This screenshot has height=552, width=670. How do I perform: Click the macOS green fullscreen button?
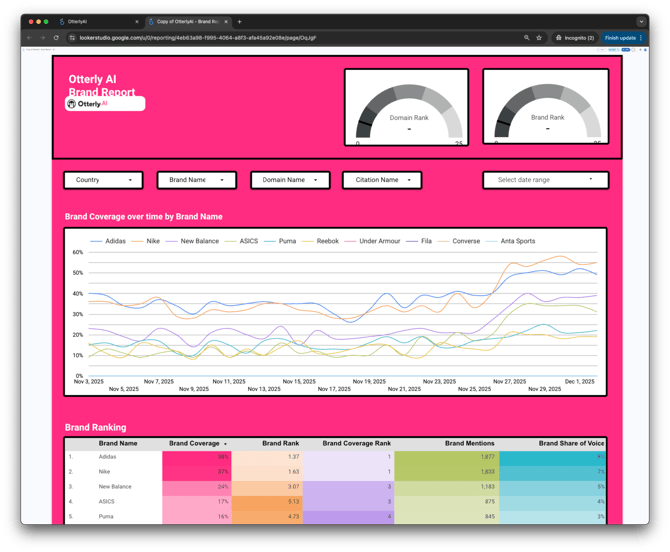[46, 21]
